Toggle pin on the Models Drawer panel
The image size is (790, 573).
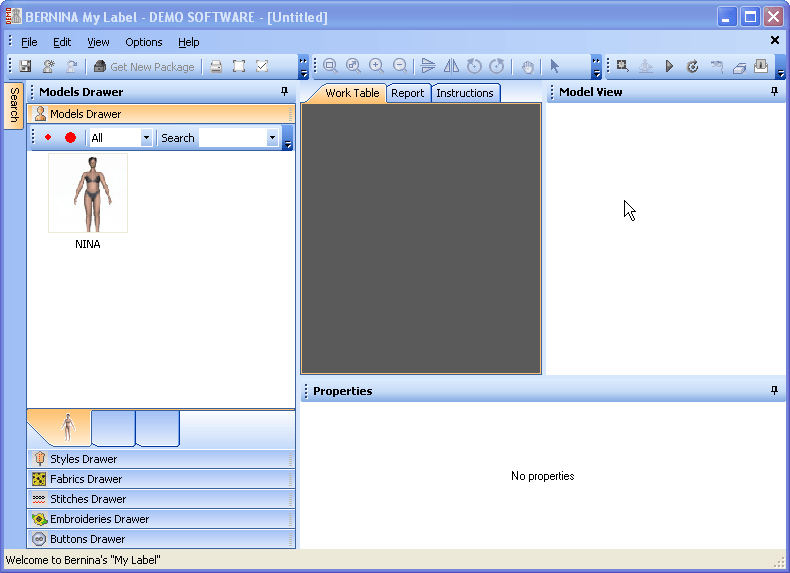click(284, 91)
